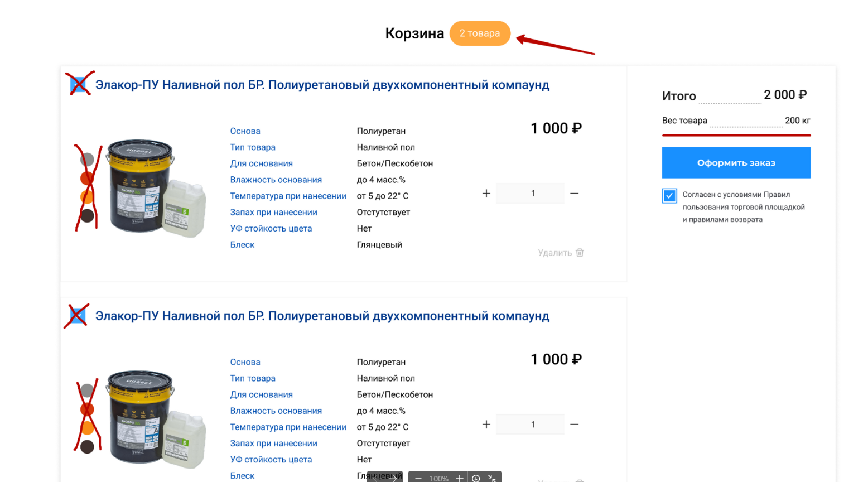The height and width of the screenshot is (482, 868).
Task: Toggle the second product's selection checkbox
Action: pos(78,316)
